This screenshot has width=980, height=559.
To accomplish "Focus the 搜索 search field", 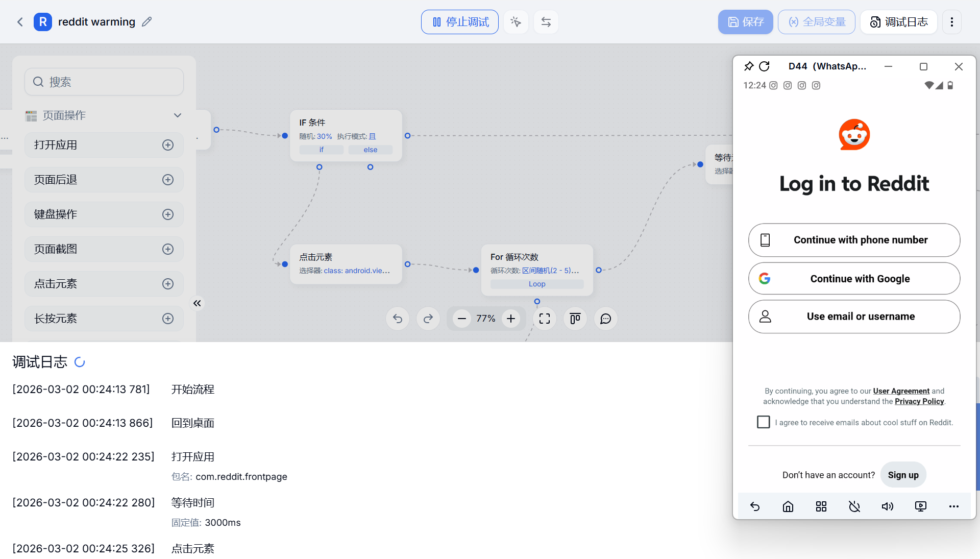I will pyautogui.click(x=104, y=82).
